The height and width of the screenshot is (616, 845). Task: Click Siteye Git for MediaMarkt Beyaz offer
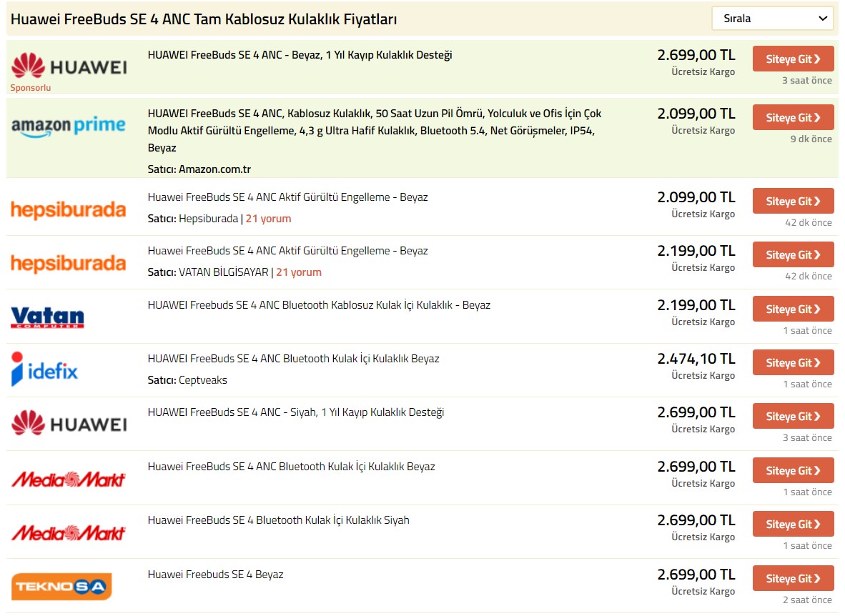pos(794,470)
